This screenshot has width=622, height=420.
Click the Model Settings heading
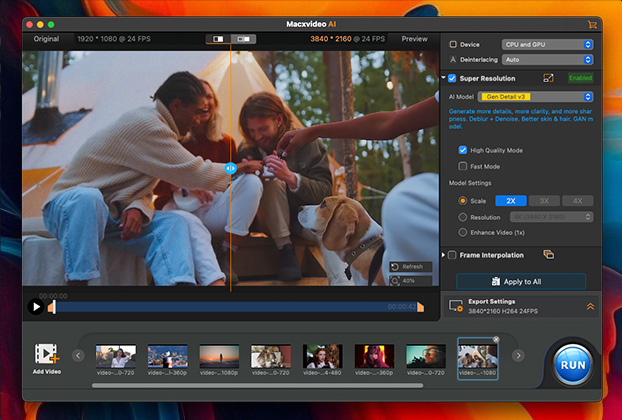tap(470, 183)
